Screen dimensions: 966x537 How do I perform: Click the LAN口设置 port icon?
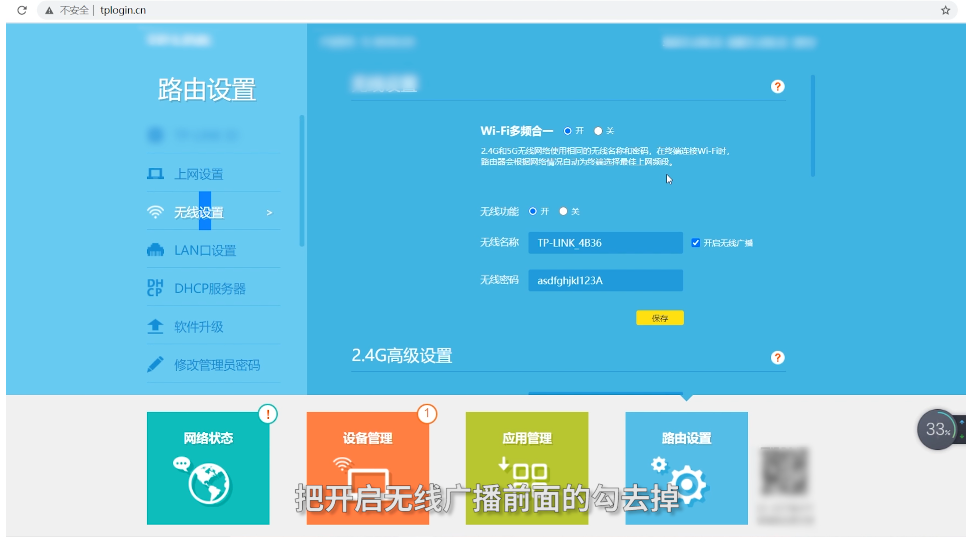click(155, 250)
